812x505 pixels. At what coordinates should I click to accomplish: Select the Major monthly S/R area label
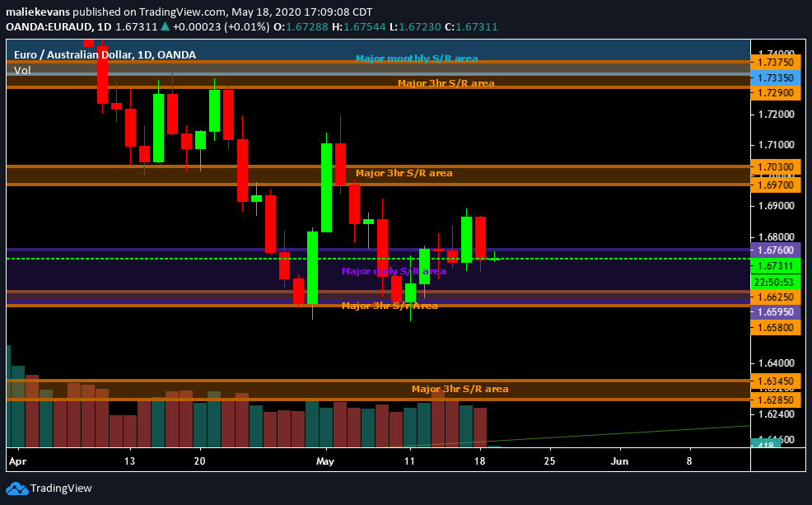coord(417,58)
